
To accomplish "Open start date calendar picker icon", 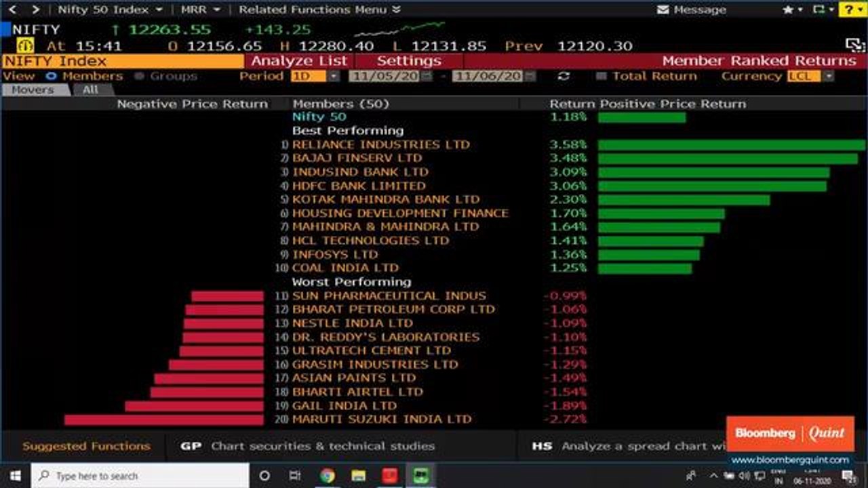I will [426, 76].
